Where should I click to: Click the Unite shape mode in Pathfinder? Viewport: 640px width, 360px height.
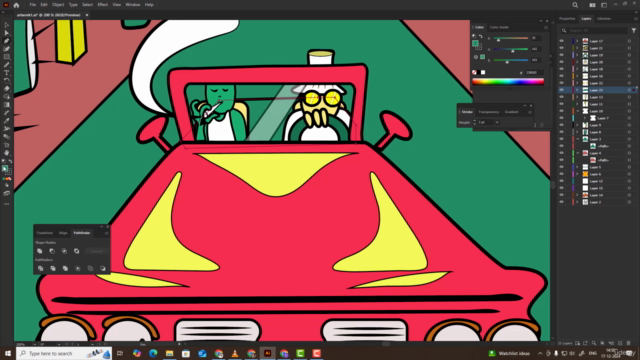[40, 251]
